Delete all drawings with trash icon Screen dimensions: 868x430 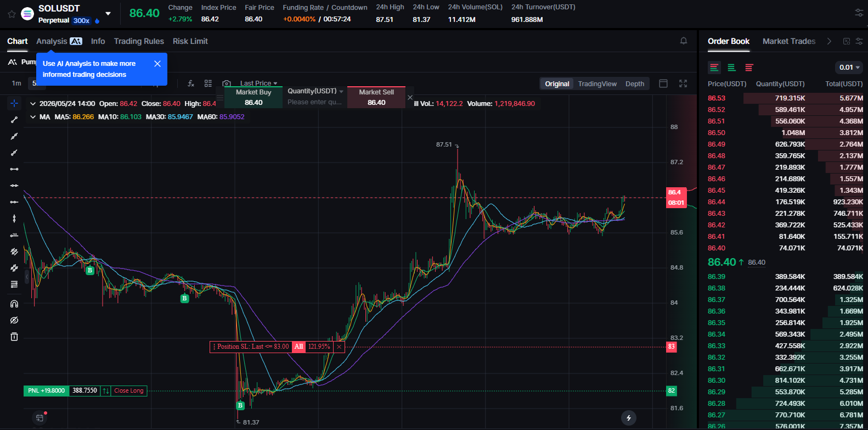pos(14,337)
